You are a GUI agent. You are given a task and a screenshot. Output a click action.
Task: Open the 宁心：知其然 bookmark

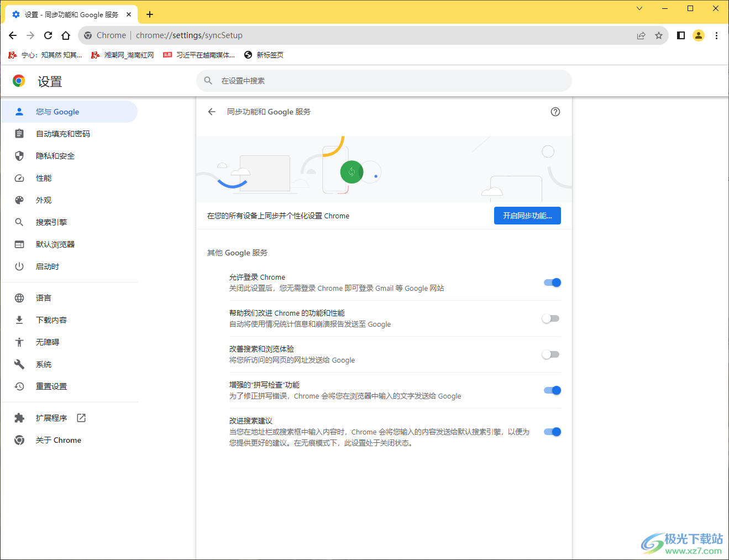pyautogui.click(x=45, y=55)
